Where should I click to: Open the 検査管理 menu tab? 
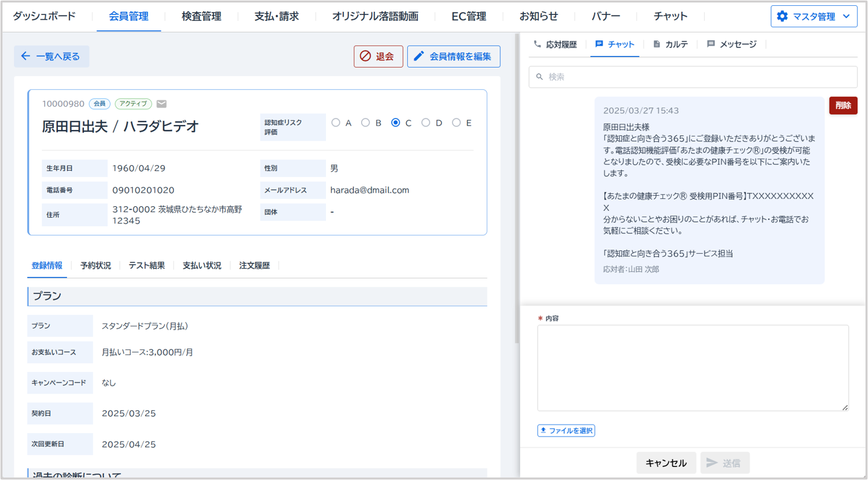[201, 16]
